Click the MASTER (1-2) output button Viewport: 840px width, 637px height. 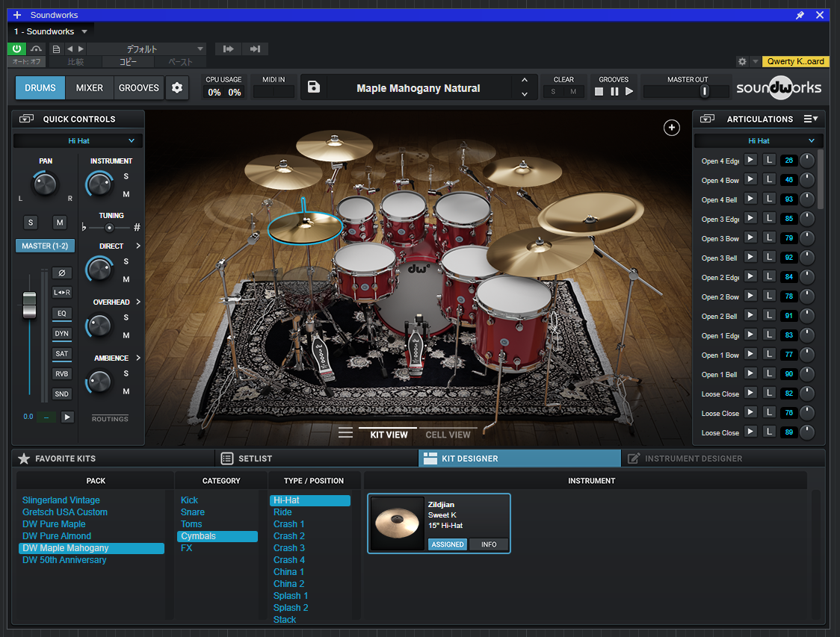click(x=45, y=246)
